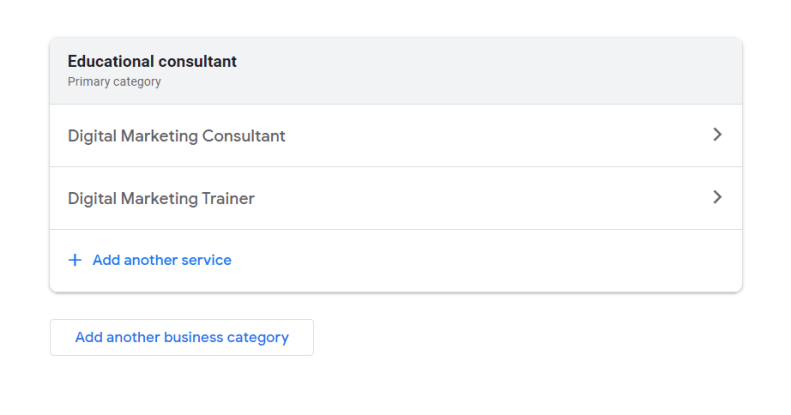Viewport: 791px width, 415px height.
Task: Click the gray Educational consultant category header
Action: [x=395, y=71]
